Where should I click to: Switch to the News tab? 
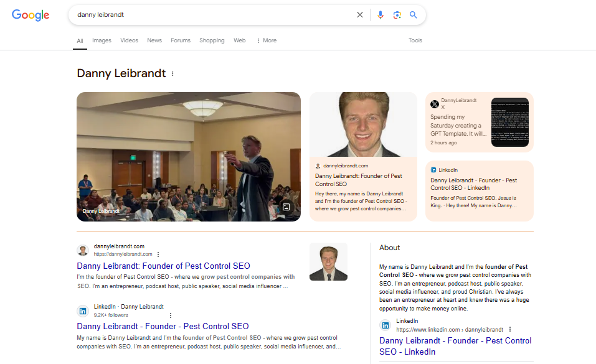click(154, 40)
